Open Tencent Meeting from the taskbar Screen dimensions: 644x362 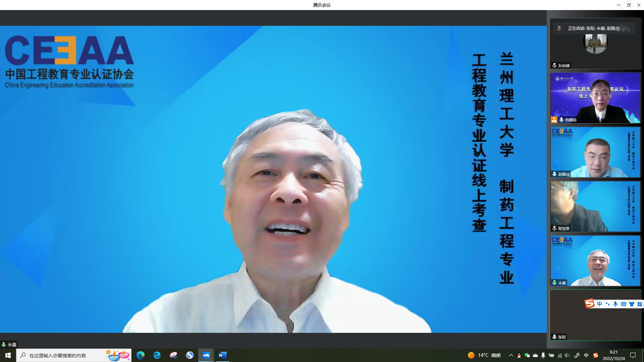tap(206, 355)
